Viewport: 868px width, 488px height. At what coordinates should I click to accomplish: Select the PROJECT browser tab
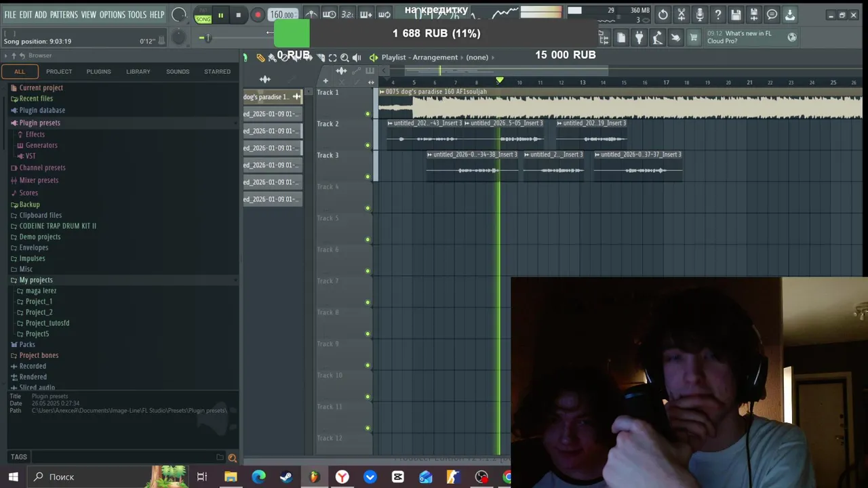pos(59,71)
